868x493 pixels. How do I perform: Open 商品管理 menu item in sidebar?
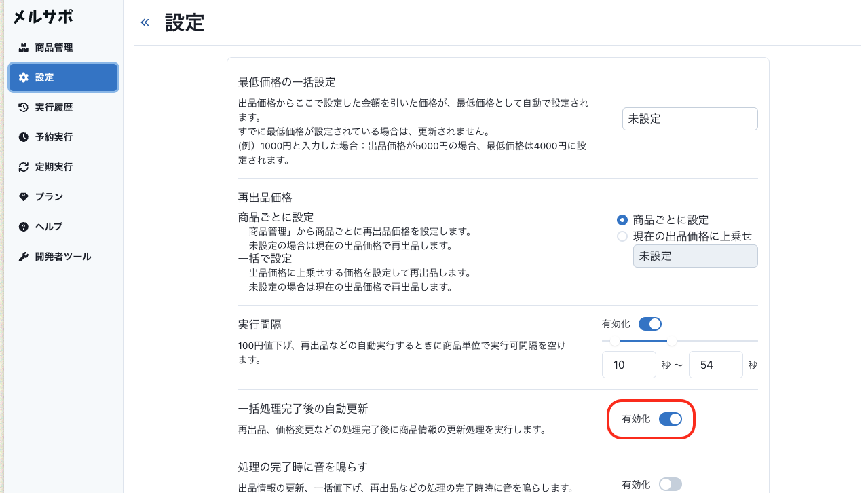[54, 48]
